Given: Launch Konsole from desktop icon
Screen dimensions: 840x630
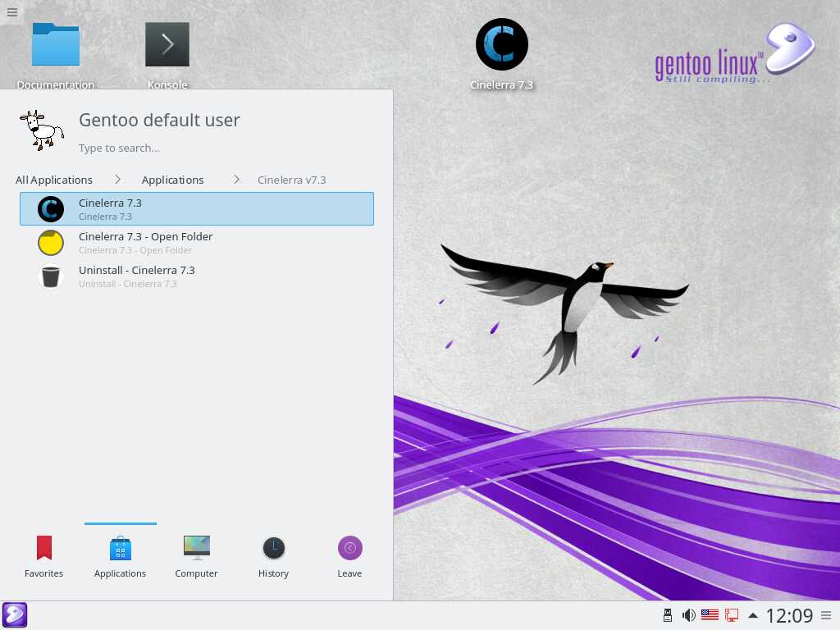Looking at the screenshot, I should click(x=167, y=53).
